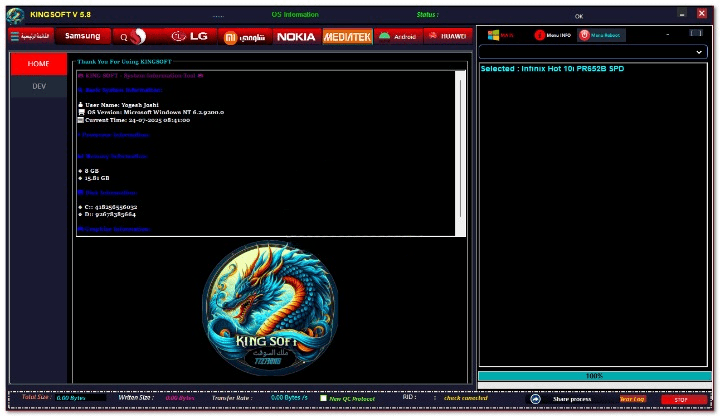720x416 pixels.
Task: Click the system information log scrollbar
Action: 460,153
